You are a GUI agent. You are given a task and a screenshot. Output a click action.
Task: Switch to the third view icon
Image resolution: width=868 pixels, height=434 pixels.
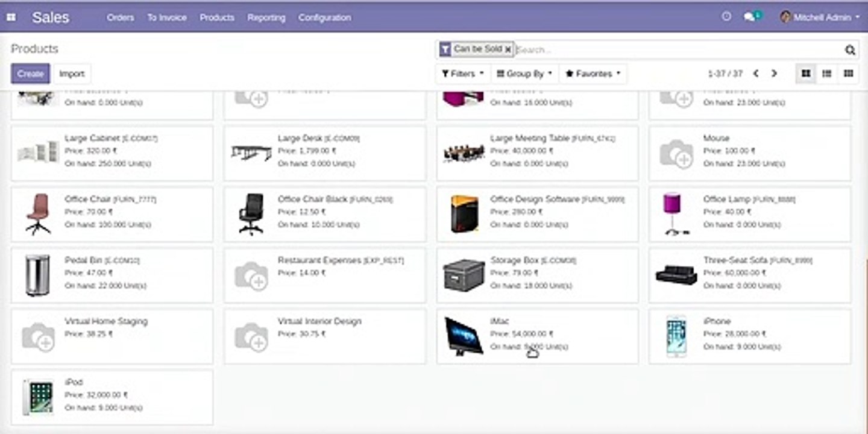pyautogui.click(x=848, y=74)
